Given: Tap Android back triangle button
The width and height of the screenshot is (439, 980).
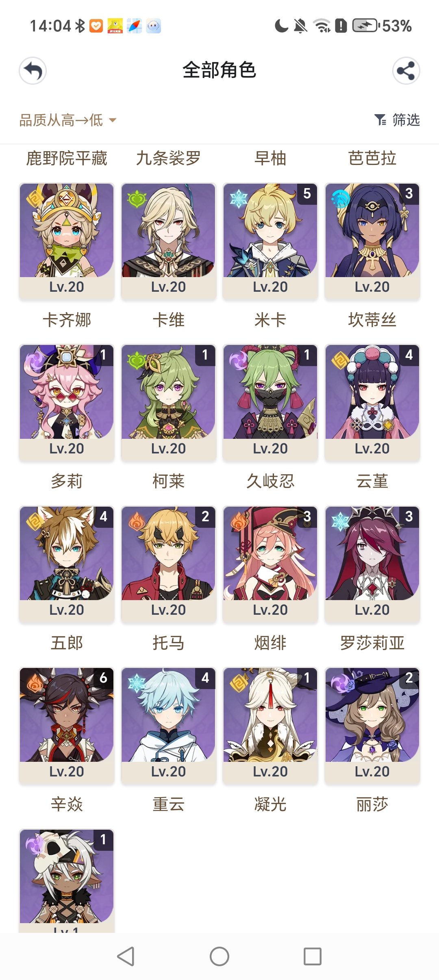Looking at the screenshot, I should [126, 956].
